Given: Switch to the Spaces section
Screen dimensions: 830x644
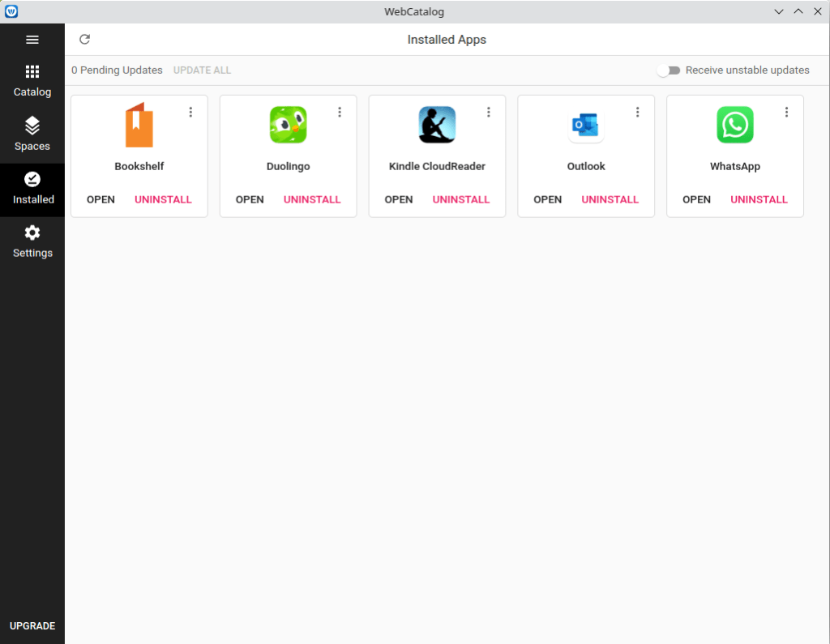Looking at the screenshot, I should click(32, 134).
